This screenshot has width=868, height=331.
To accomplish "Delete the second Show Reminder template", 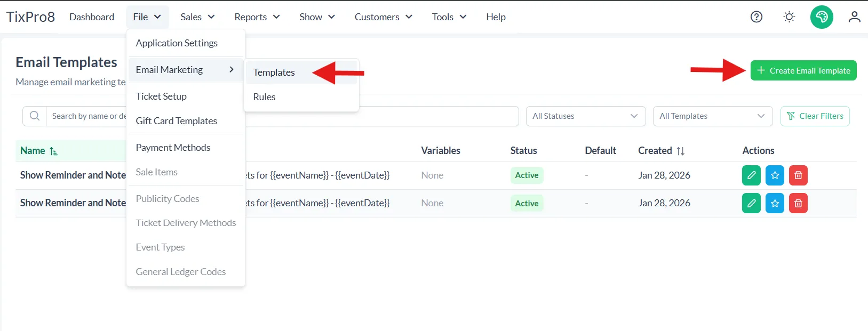I will point(798,203).
